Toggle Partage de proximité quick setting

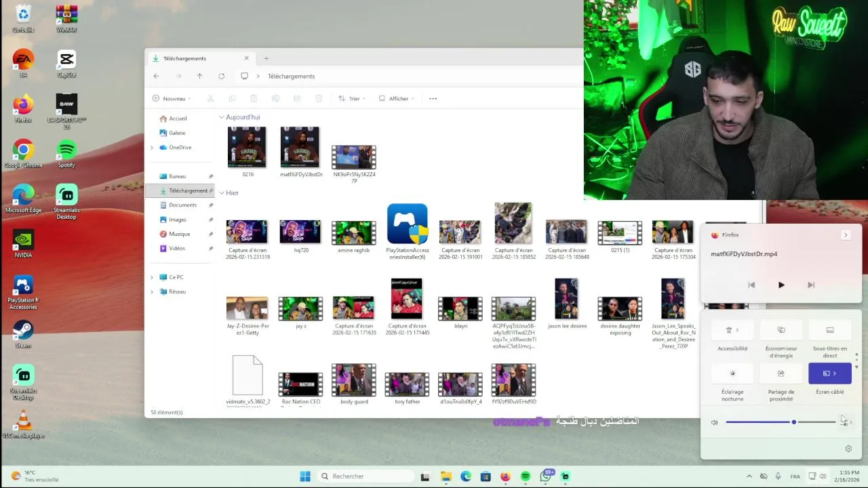click(x=781, y=373)
